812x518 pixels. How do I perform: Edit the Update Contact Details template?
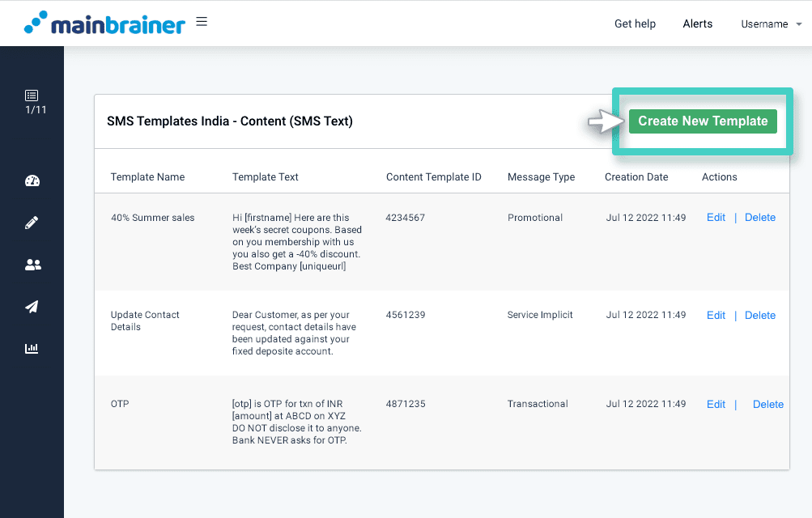pyautogui.click(x=716, y=316)
